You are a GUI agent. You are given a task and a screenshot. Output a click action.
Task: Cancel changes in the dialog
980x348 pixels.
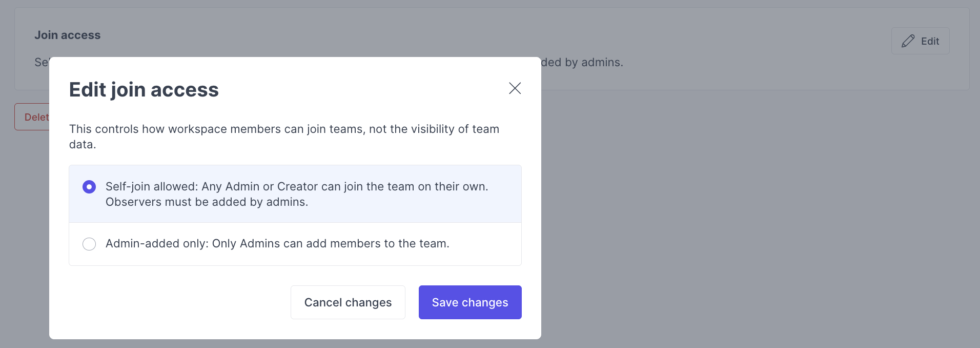point(348,302)
